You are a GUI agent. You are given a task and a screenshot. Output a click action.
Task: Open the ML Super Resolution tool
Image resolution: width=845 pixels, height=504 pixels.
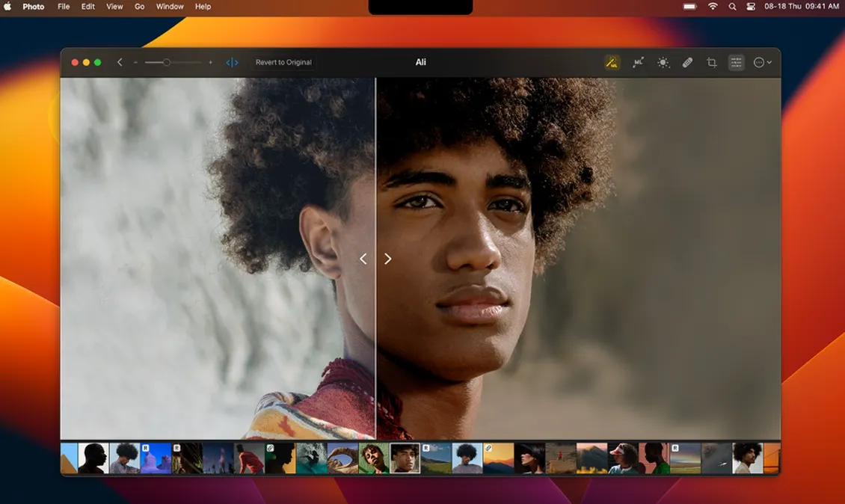tap(638, 63)
